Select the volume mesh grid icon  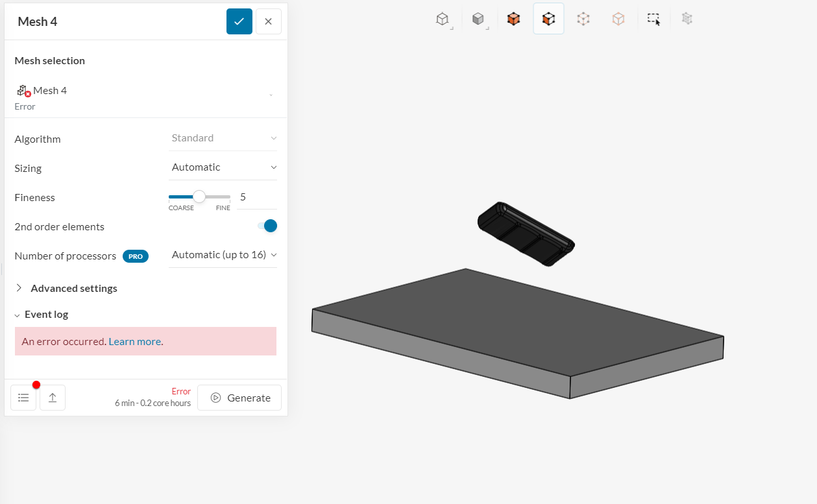687,19
